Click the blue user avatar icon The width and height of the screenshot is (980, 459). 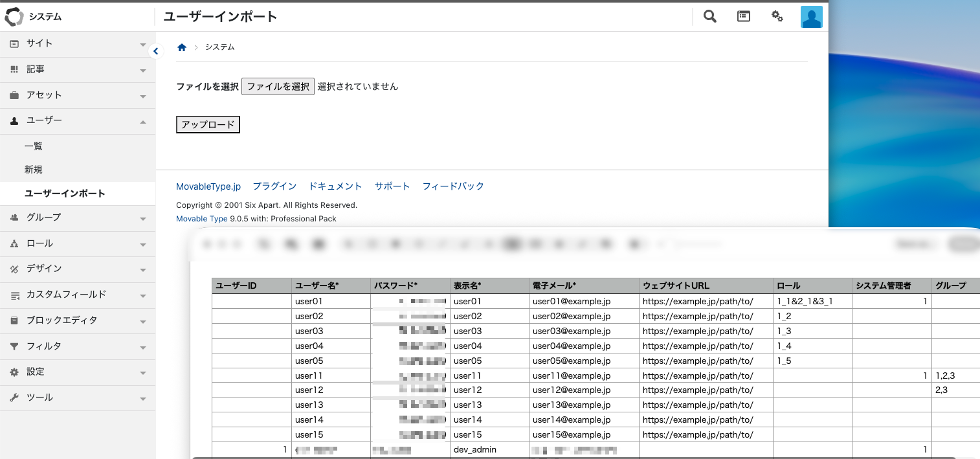(x=811, y=16)
